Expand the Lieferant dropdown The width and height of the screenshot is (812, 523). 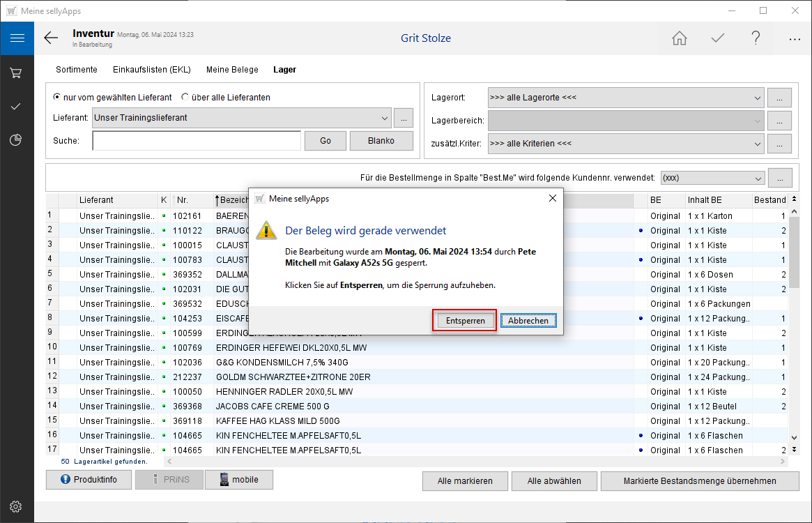coord(385,118)
